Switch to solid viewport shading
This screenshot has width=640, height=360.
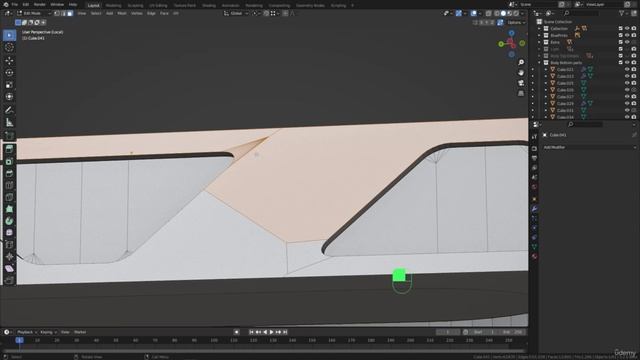pos(503,13)
